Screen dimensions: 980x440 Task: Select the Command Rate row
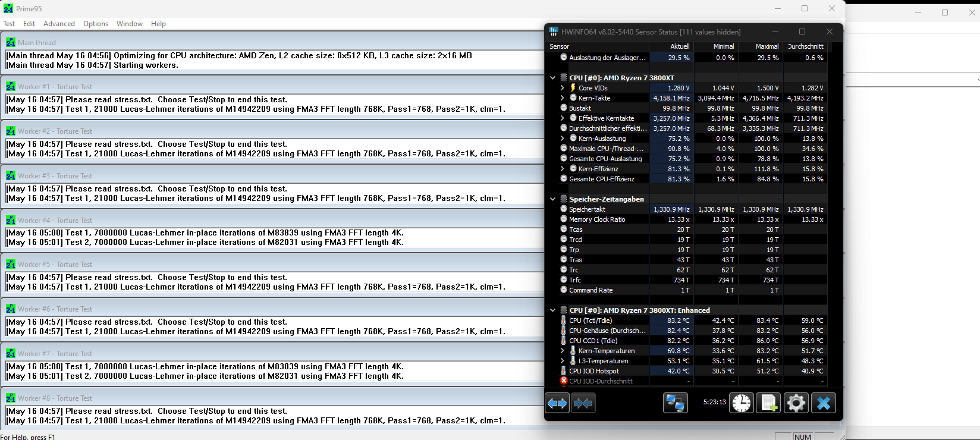click(687, 290)
